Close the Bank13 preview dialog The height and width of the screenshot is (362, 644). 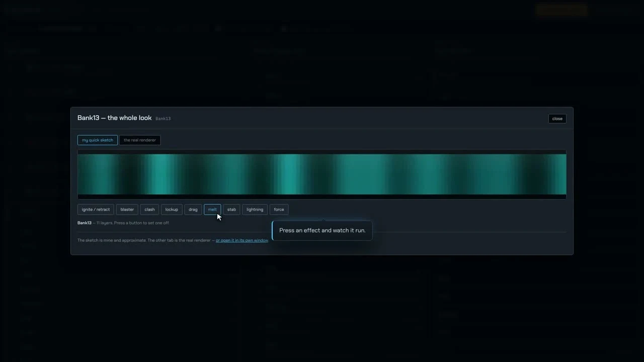click(x=557, y=119)
